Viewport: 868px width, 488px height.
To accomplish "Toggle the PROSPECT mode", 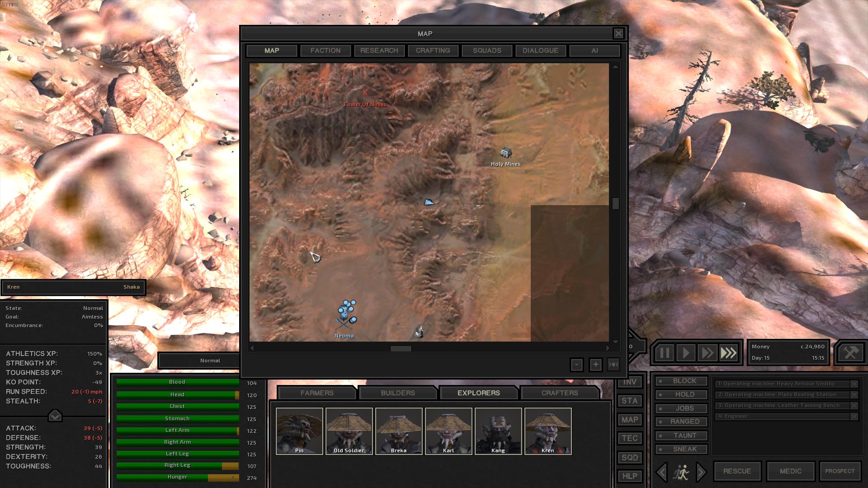I will pos(840,471).
